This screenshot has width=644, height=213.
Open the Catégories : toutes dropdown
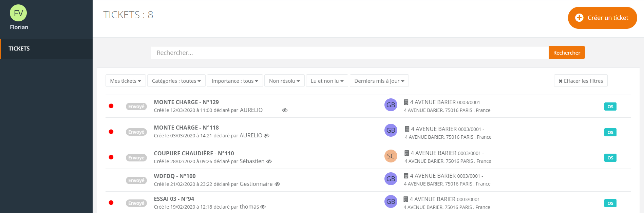[176, 81]
